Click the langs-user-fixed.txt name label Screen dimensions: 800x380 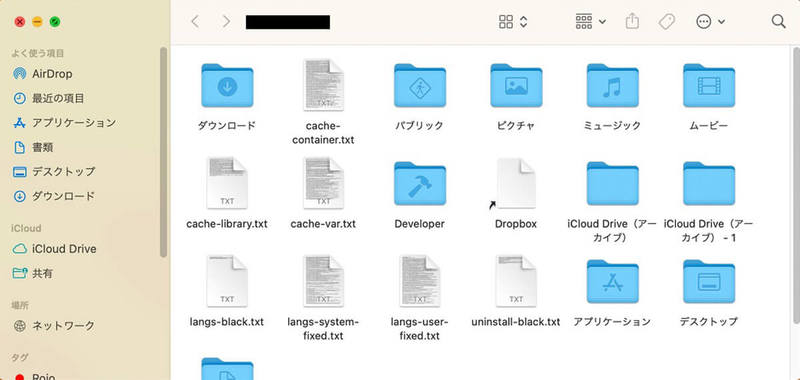click(x=419, y=329)
